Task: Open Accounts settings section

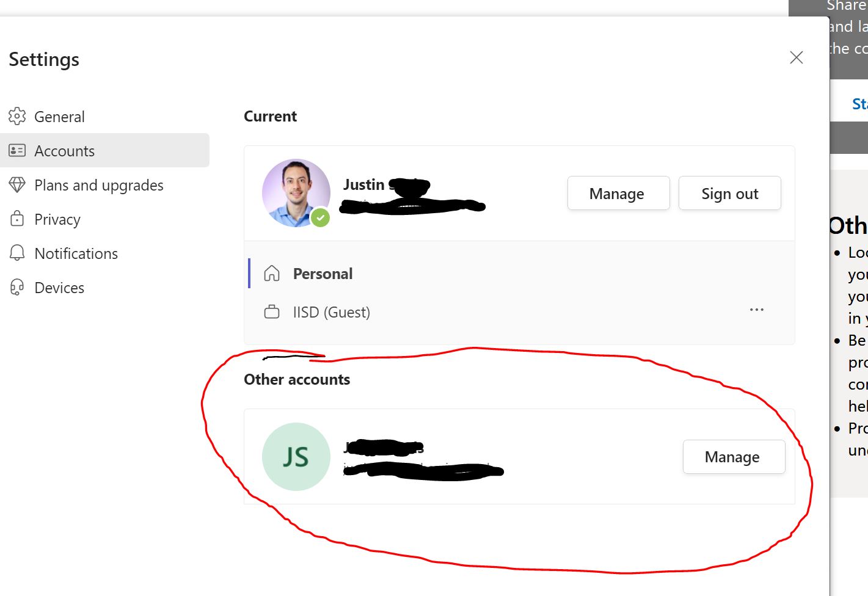Action: point(64,150)
